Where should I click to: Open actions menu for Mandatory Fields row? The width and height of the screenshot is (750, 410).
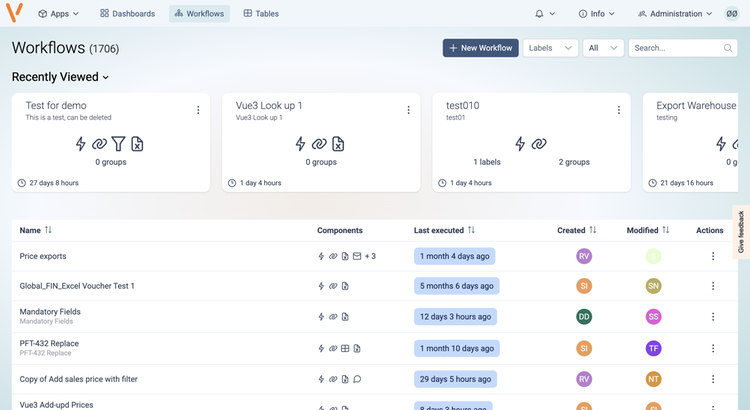(713, 317)
